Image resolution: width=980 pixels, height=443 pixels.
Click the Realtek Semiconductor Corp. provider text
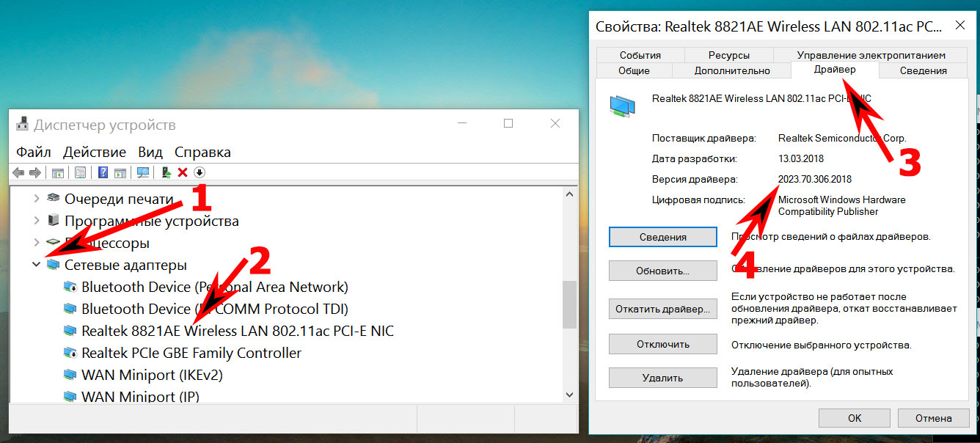point(842,138)
